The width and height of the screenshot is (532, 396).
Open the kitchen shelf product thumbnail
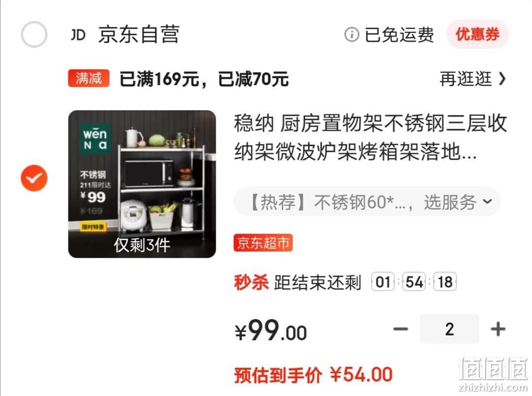pyautogui.click(x=142, y=184)
